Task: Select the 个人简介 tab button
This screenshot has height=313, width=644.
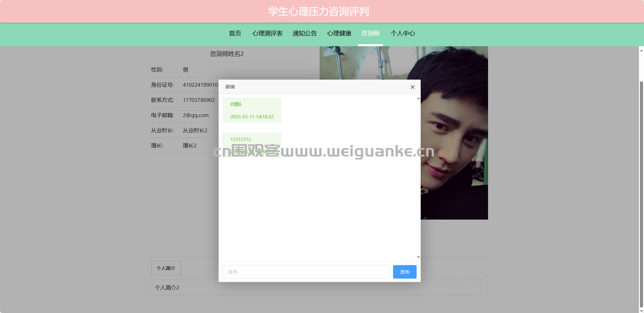Action: [166, 268]
